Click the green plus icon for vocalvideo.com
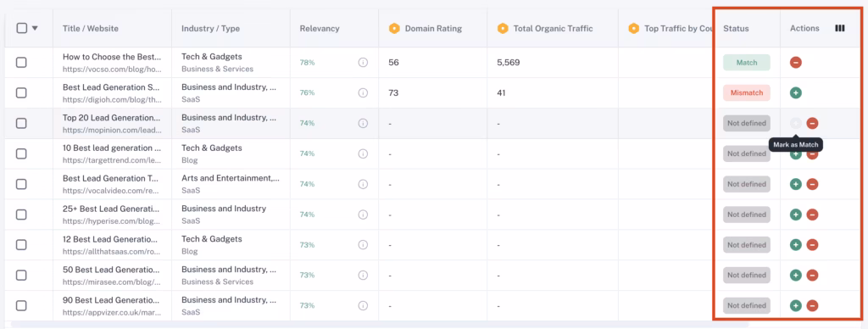This screenshot has width=868, height=329. [x=795, y=184]
